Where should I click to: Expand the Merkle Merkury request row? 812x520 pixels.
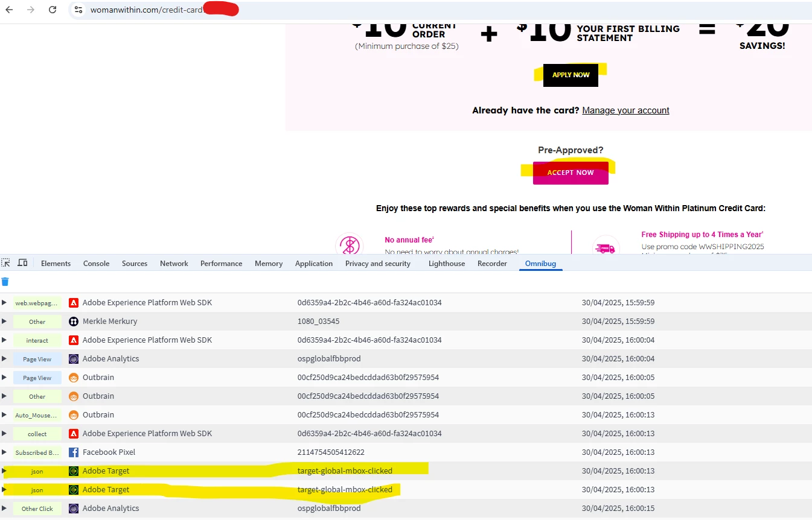coord(4,322)
